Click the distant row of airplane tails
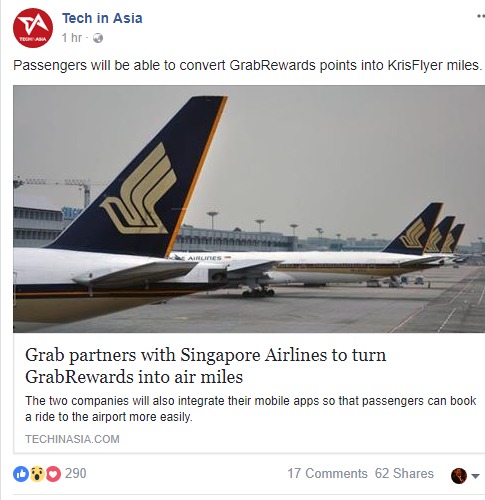 tap(425, 230)
